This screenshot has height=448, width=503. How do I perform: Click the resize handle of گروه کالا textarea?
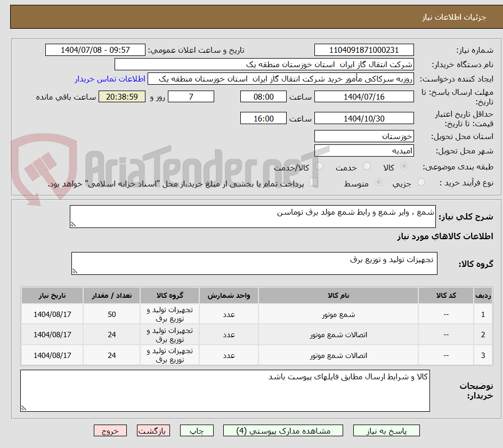pos(76,270)
